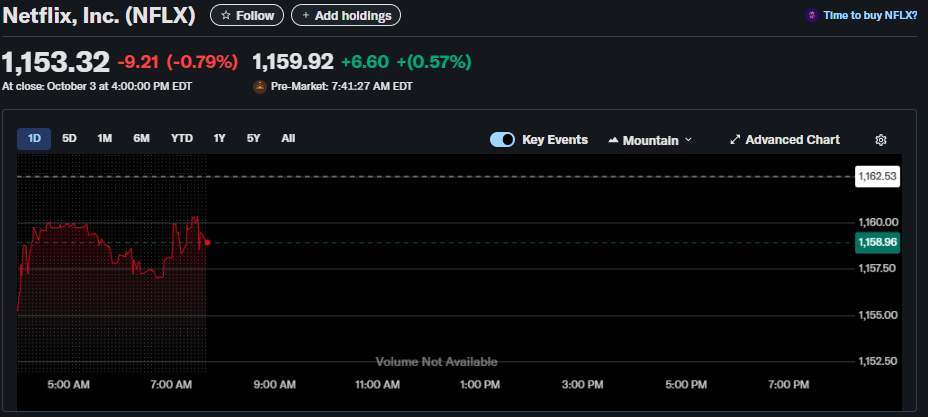Click the purple NFLX buy indicator icon

(811, 16)
